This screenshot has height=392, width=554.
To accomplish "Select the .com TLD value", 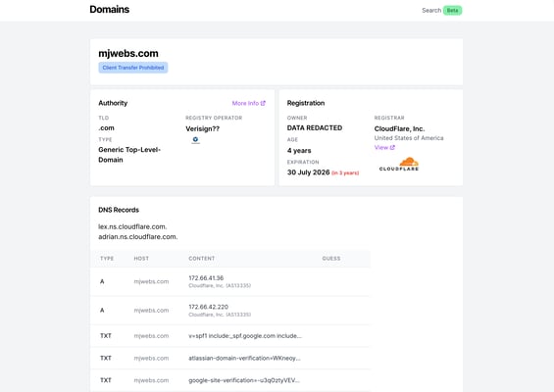I will pos(106,127).
